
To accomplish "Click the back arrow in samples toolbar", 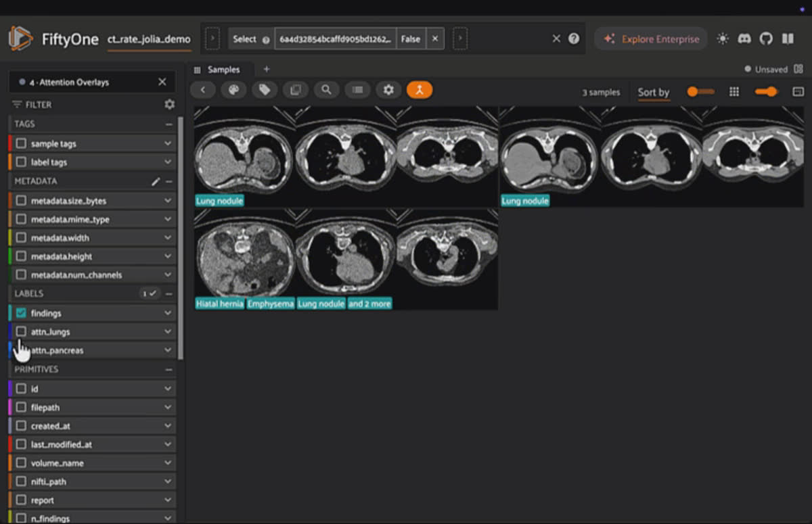I will [202, 90].
